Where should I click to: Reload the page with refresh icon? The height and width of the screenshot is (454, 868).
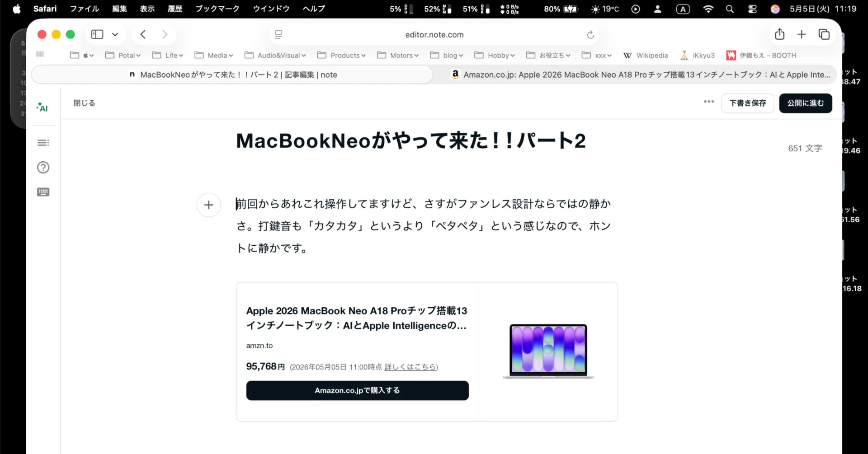(590, 35)
